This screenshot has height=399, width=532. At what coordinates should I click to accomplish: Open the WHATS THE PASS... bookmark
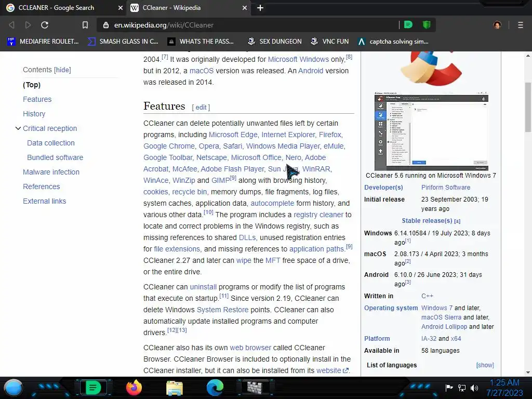pyautogui.click(x=201, y=42)
